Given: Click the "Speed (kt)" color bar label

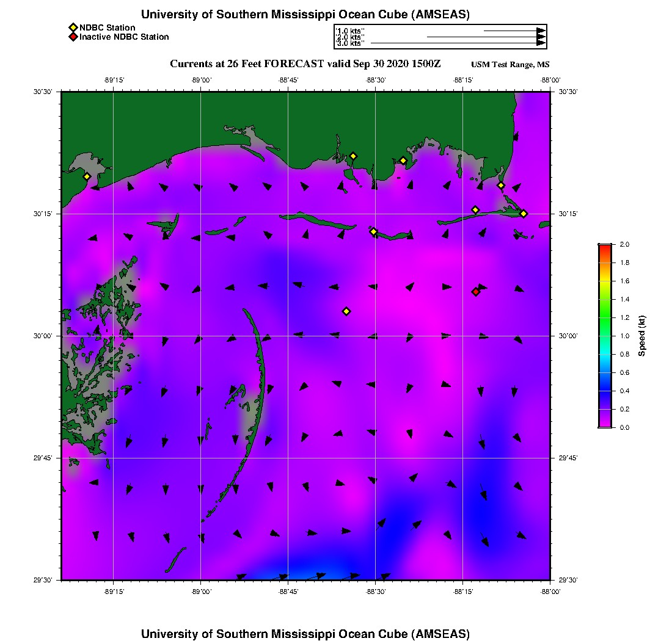Looking at the screenshot, I should [x=641, y=336].
